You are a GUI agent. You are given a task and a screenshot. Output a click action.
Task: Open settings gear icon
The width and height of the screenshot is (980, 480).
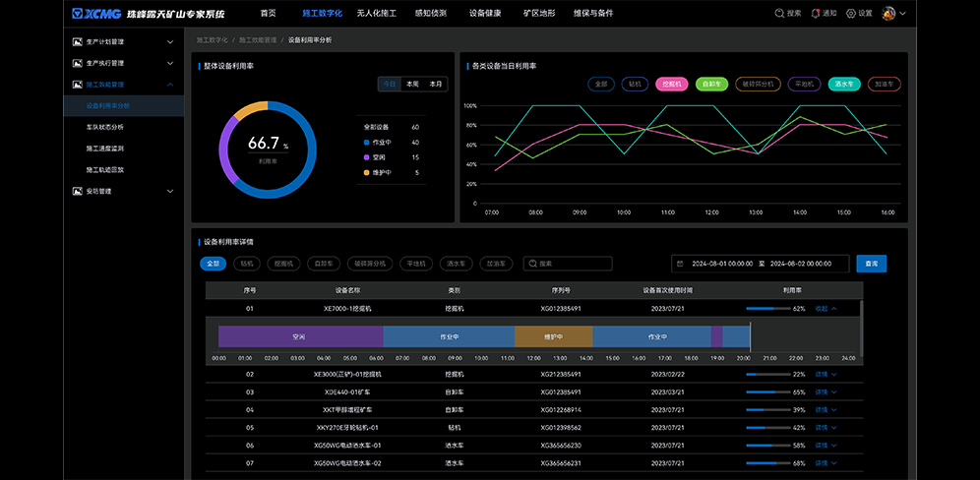852,14
